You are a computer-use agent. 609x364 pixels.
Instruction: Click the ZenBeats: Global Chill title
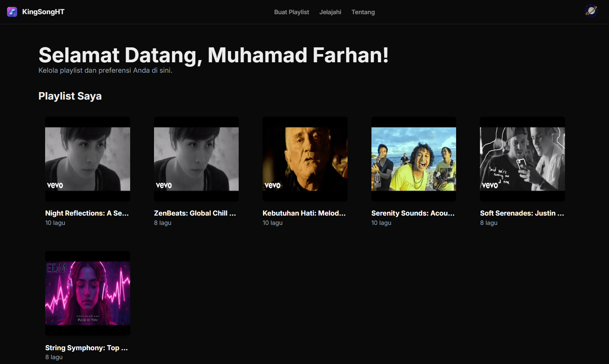pyautogui.click(x=195, y=213)
